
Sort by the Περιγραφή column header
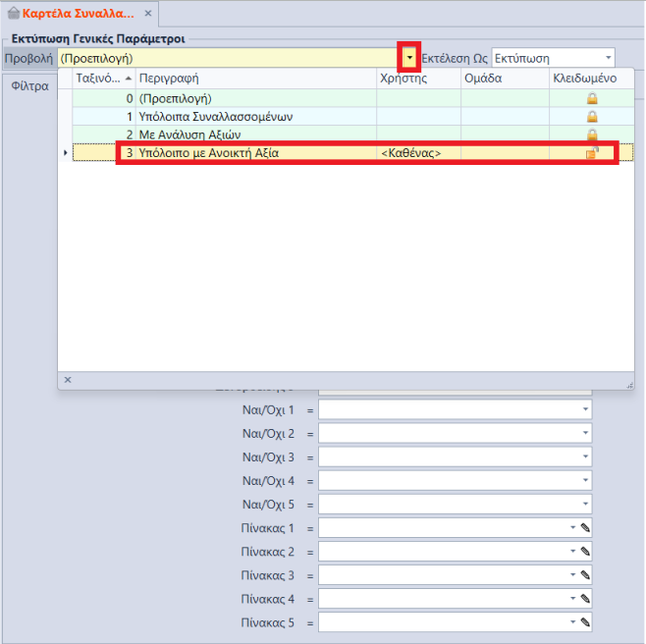pyautogui.click(x=254, y=79)
